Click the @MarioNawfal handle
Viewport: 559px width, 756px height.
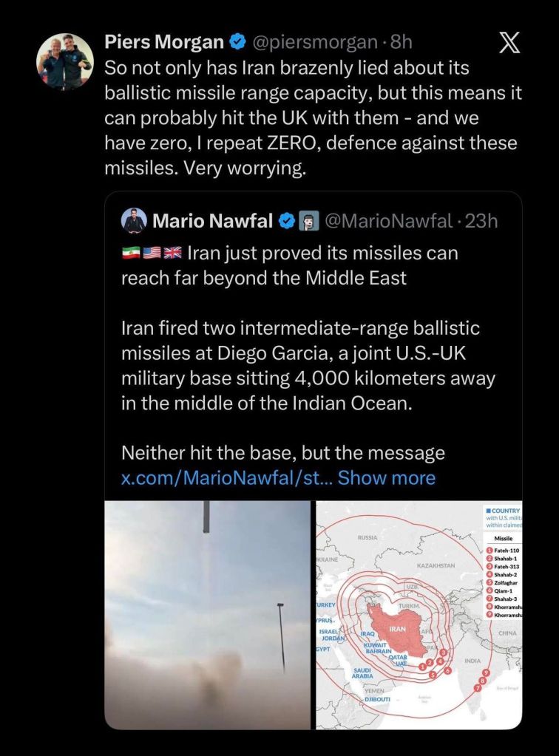(386, 220)
